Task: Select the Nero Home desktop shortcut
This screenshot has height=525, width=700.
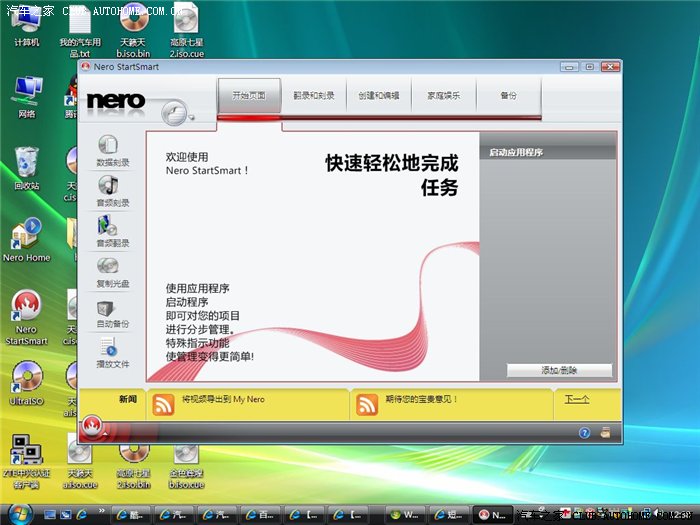Action: (x=26, y=240)
